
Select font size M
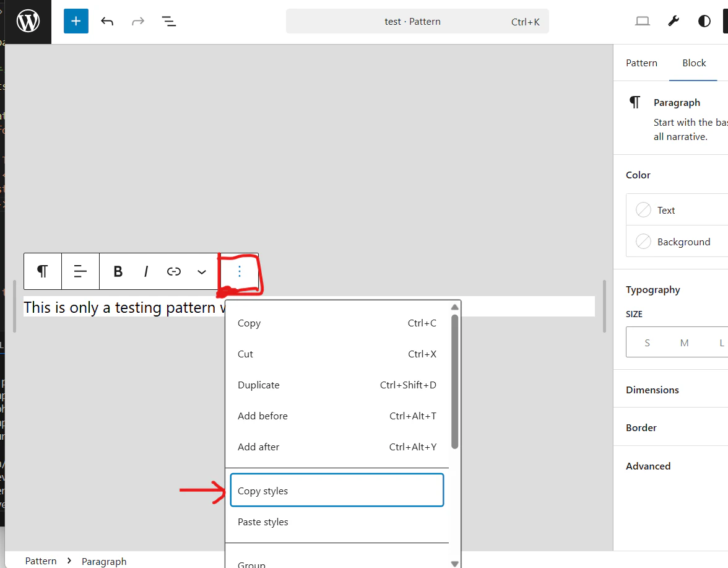coord(685,343)
